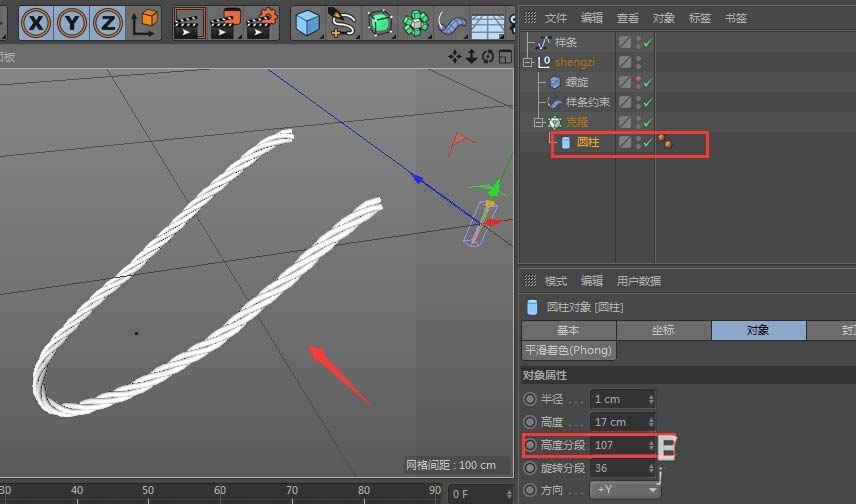Image resolution: width=856 pixels, height=504 pixels.
Task: Toggle the Y axis lock button
Action: pyautogui.click(x=74, y=21)
